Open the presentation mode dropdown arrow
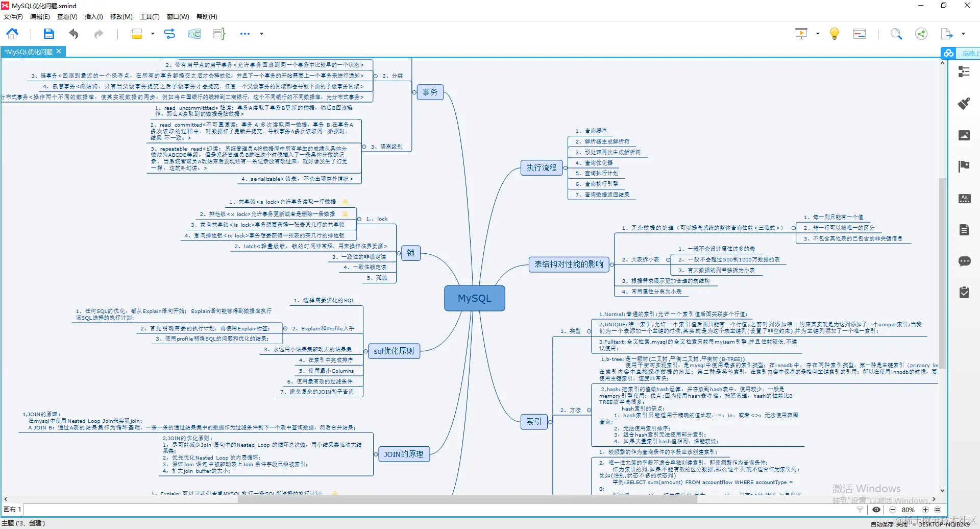The image size is (980, 529). 818,34
